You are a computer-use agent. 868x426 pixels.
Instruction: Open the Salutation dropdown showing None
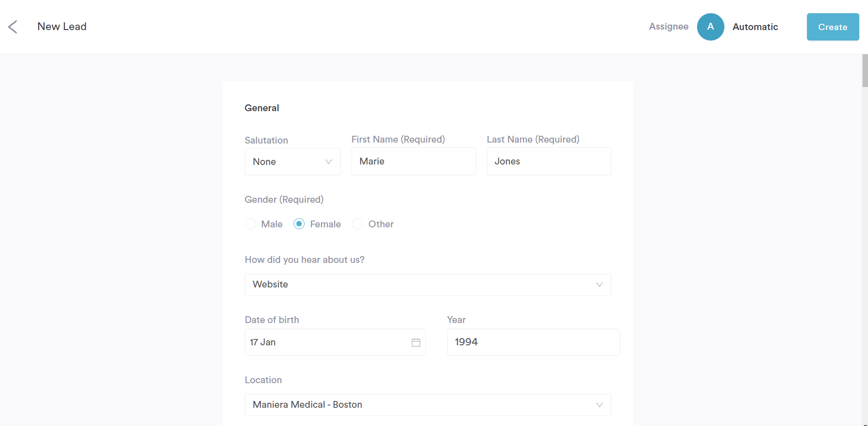pos(292,162)
